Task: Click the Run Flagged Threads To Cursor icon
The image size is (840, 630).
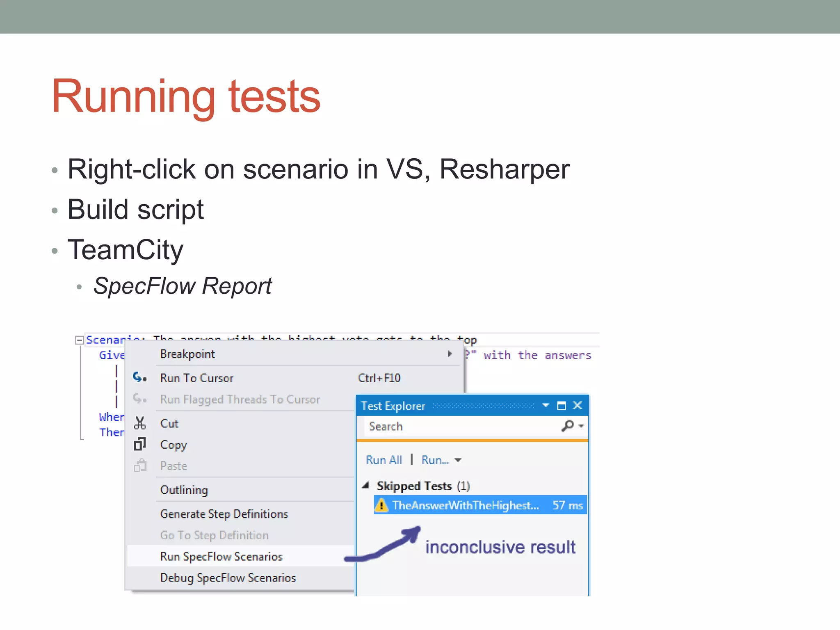Action: pyautogui.click(x=139, y=399)
